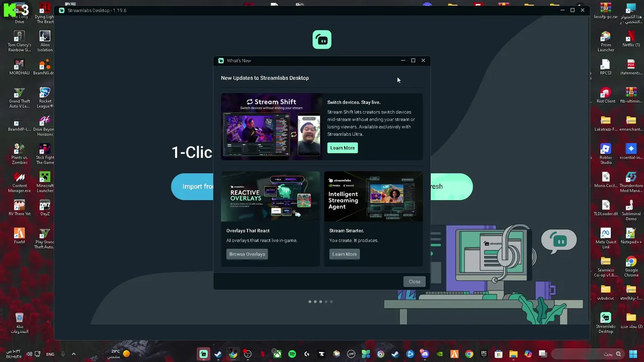Open Tom Clancy's Rainbow Six desktop shortcut
The width and height of the screenshot is (644, 362).
pos(19,42)
